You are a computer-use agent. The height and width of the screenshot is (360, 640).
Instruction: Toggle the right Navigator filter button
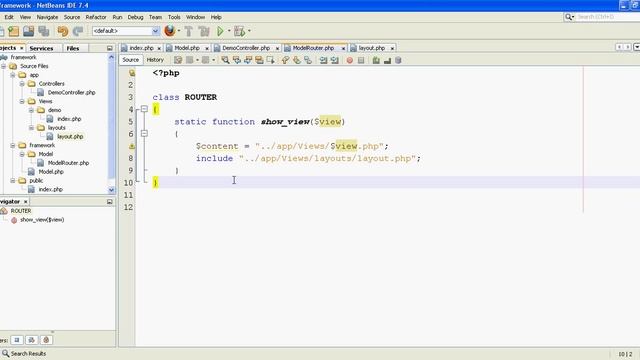[x=46, y=340]
